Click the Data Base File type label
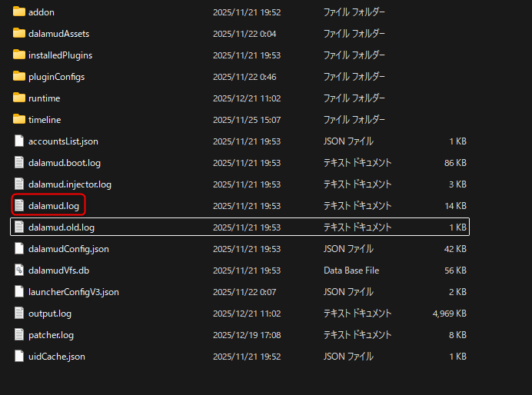 351,271
